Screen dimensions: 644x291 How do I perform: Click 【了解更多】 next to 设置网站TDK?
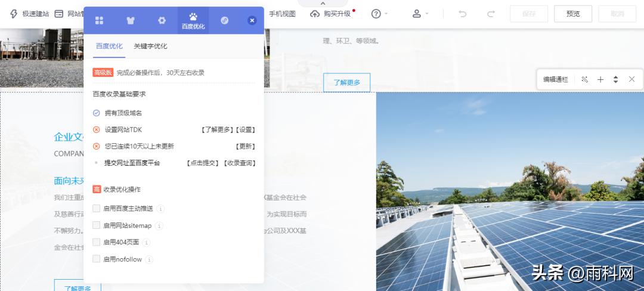[x=217, y=130]
